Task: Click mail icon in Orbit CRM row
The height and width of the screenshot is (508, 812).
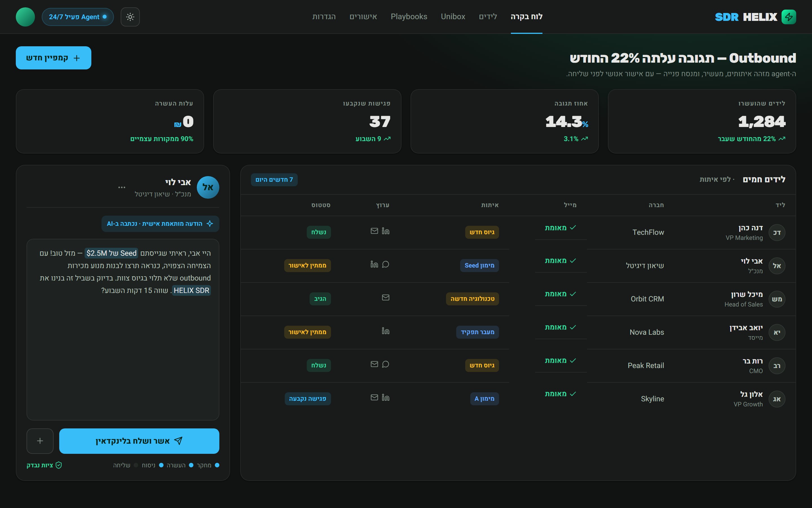Action: point(385,298)
